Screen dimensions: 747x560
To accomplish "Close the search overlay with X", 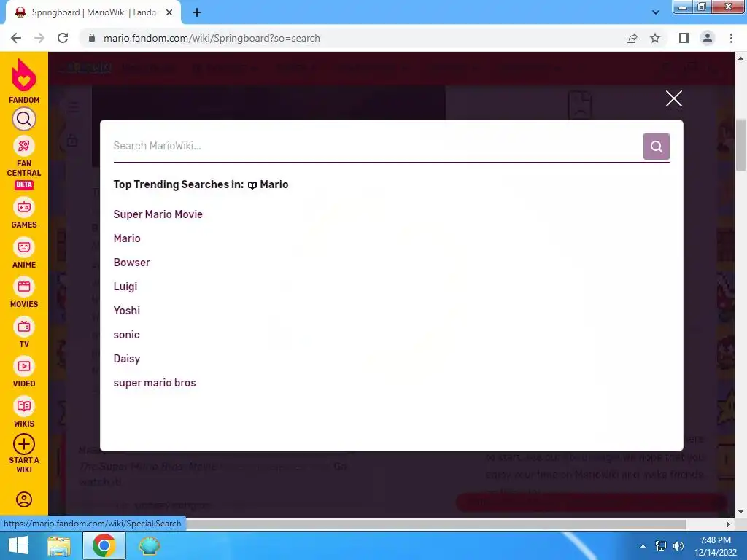I will pos(673,98).
